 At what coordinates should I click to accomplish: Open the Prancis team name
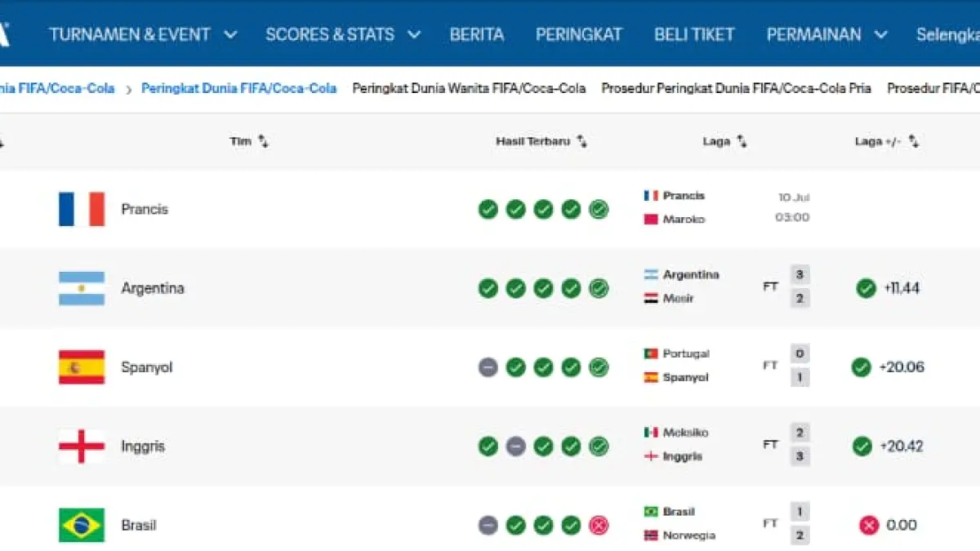(x=145, y=209)
